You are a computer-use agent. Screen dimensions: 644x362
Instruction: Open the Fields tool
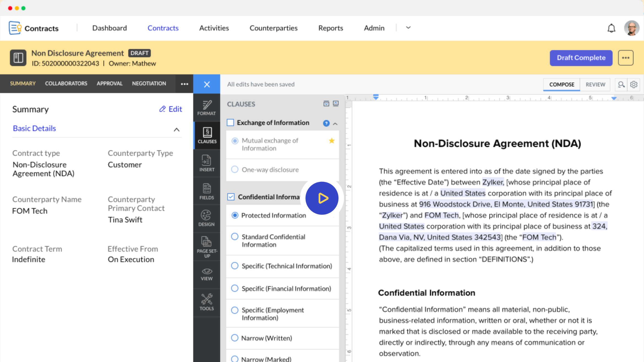pos(207,191)
